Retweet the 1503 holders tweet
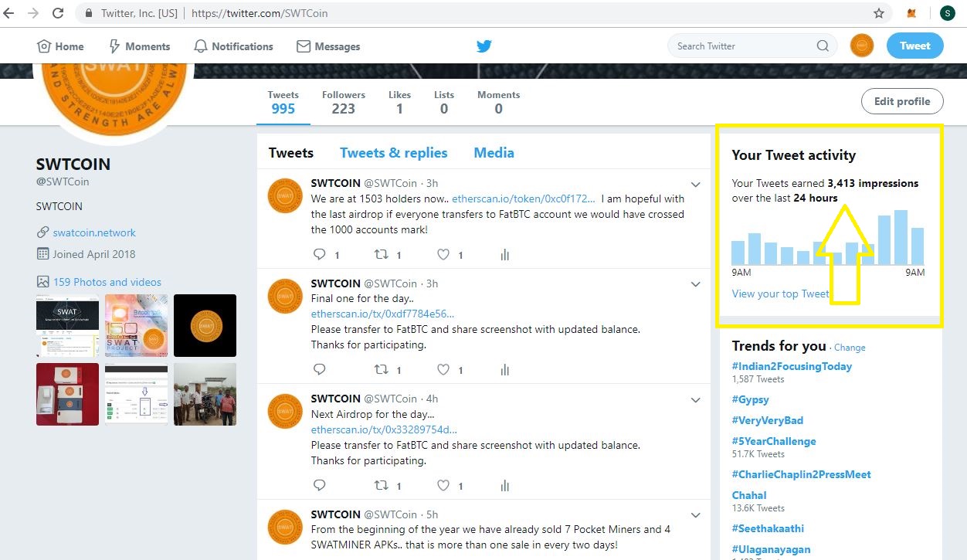This screenshot has width=967, height=560. point(381,254)
